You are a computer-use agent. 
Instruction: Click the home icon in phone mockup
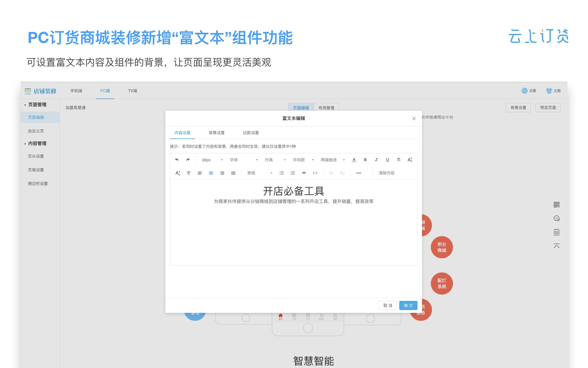[281, 316]
